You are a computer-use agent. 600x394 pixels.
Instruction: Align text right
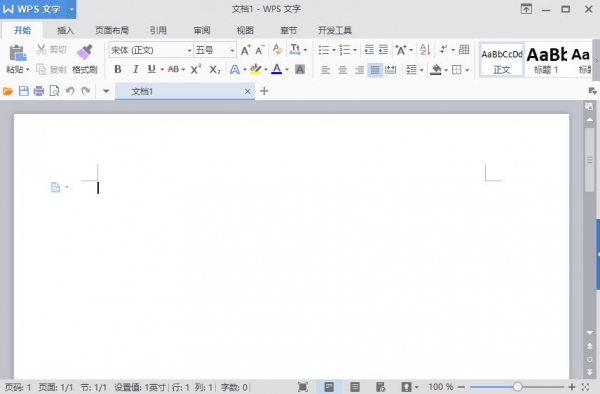pyautogui.click(x=359, y=70)
